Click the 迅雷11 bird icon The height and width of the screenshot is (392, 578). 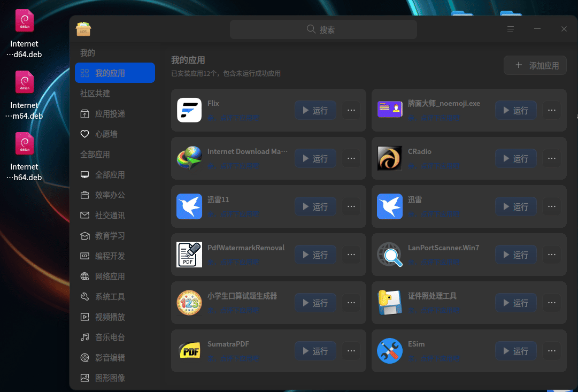click(189, 206)
